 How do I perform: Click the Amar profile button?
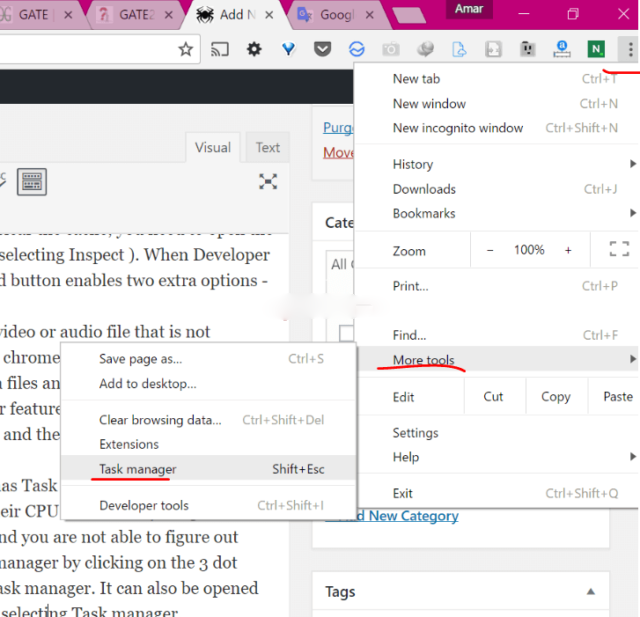[469, 9]
